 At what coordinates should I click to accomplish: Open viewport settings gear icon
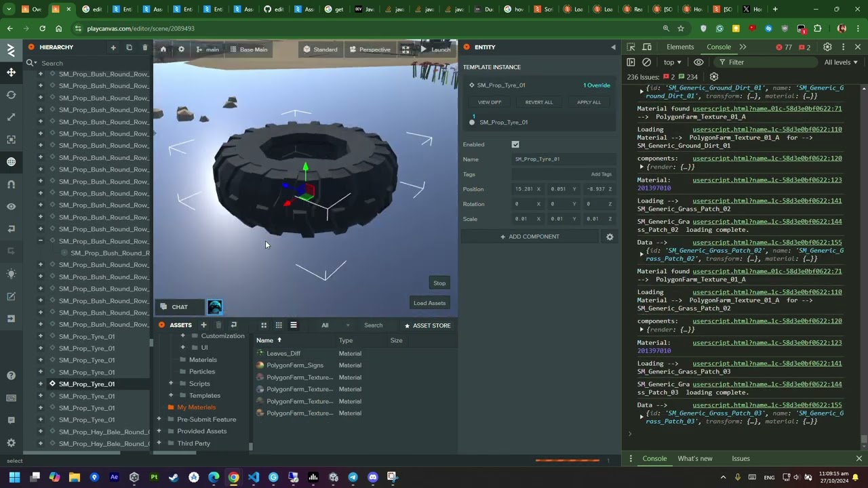pos(181,49)
